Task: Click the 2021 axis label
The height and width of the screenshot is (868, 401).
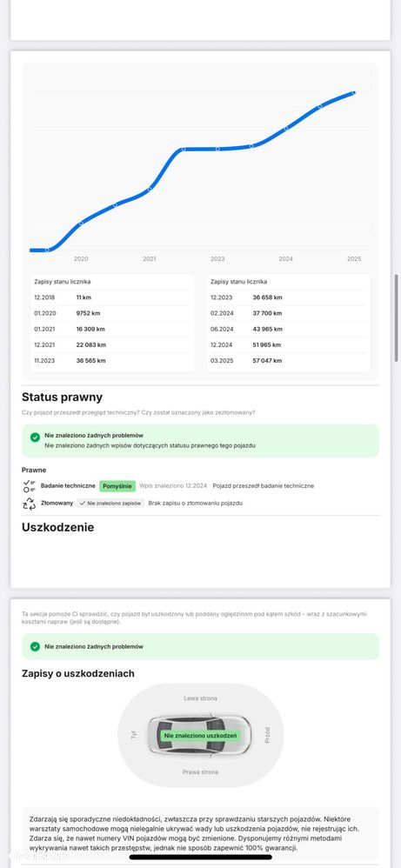Action: (149, 259)
